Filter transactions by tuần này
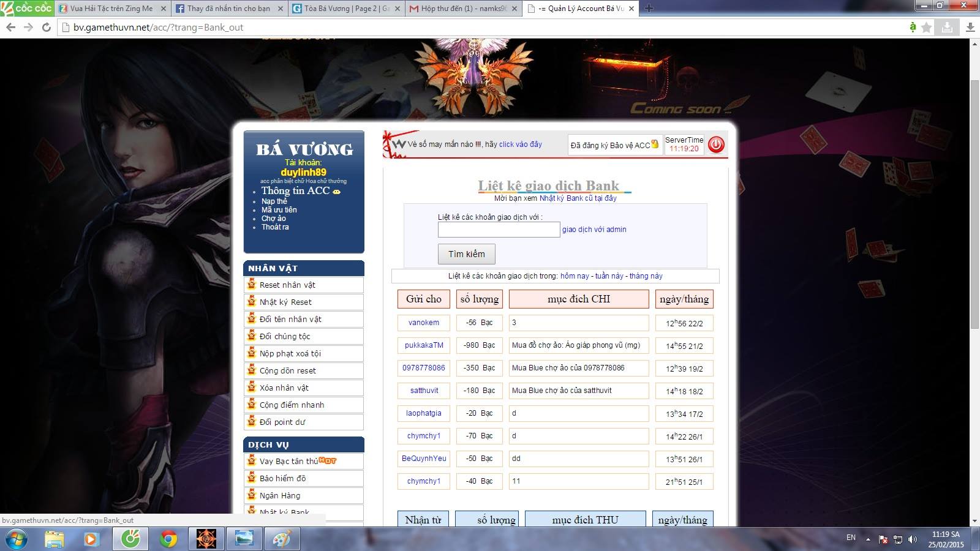The width and height of the screenshot is (980, 551). (x=609, y=276)
